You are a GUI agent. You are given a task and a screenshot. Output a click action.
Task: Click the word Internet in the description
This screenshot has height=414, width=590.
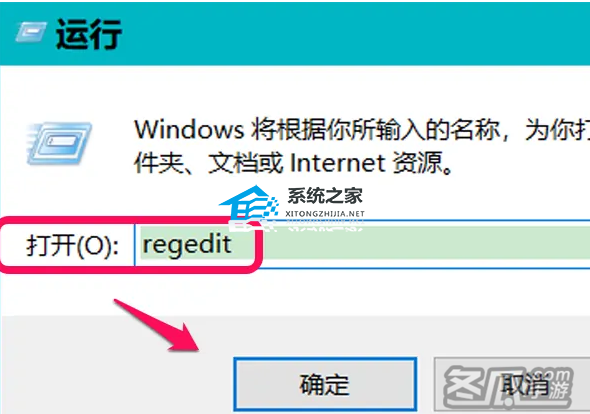[x=338, y=163]
